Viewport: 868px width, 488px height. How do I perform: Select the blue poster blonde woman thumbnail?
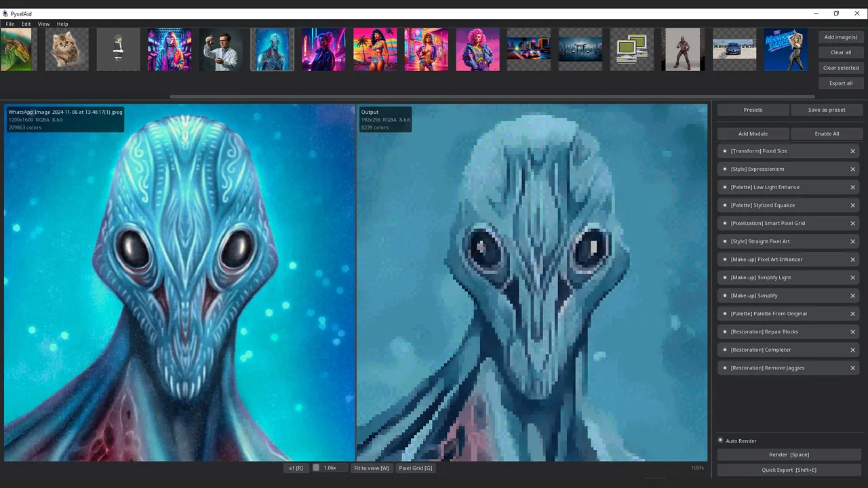pyautogui.click(x=786, y=49)
